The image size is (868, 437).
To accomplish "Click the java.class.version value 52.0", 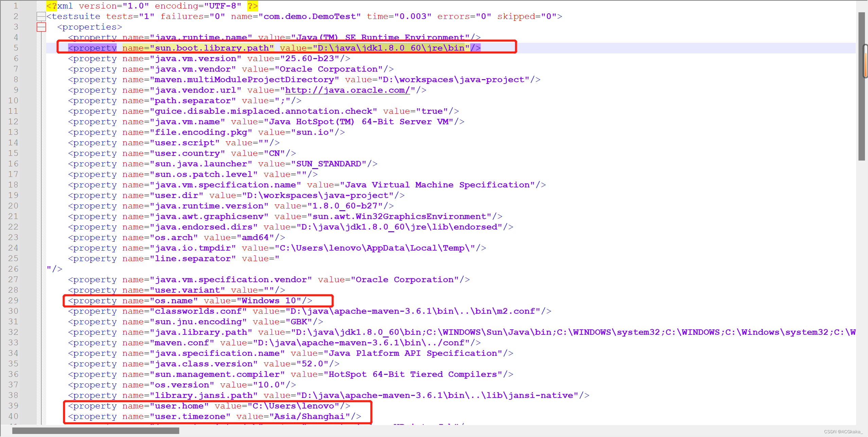I will click(312, 364).
